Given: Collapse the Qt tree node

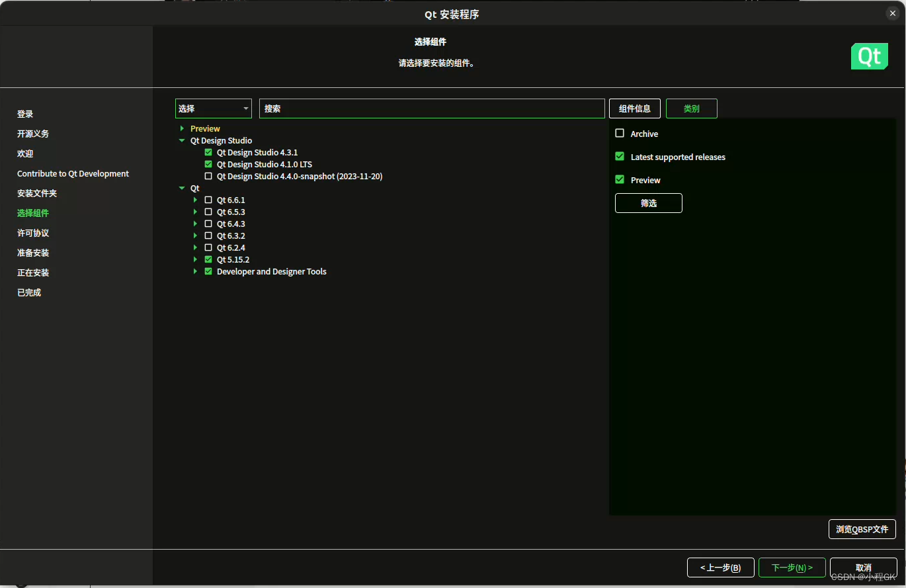Looking at the screenshot, I should 182,188.
